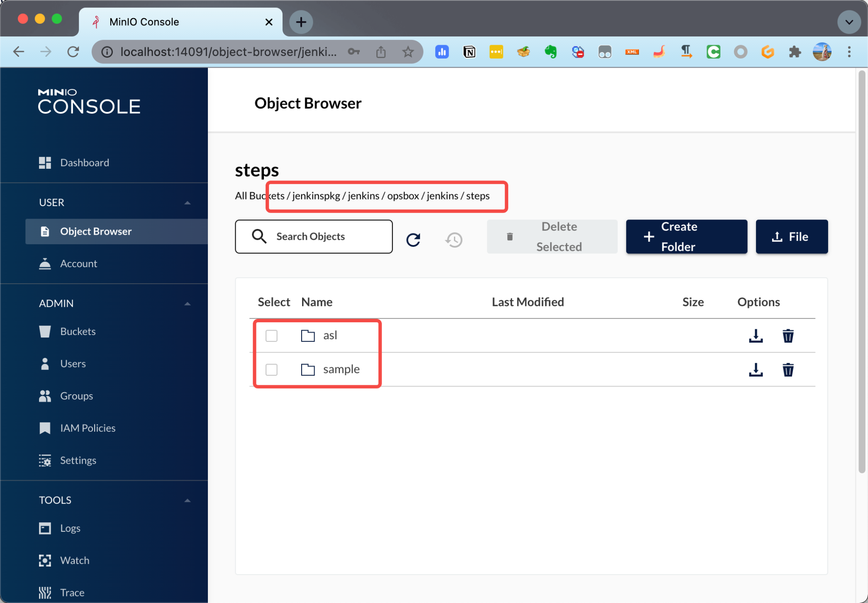
Task: Click the refresh objects list icon
Action: click(413, 239)
